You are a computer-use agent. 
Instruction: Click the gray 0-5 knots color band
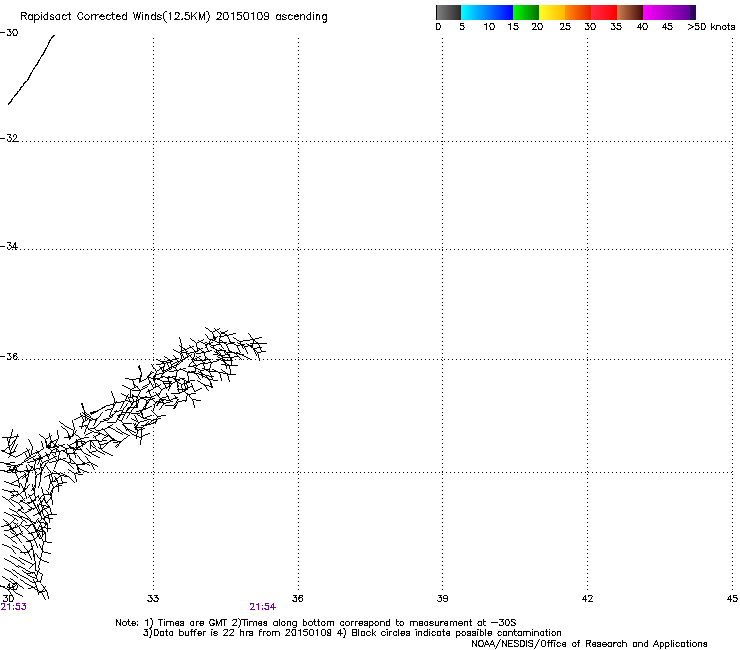[448, 12]
